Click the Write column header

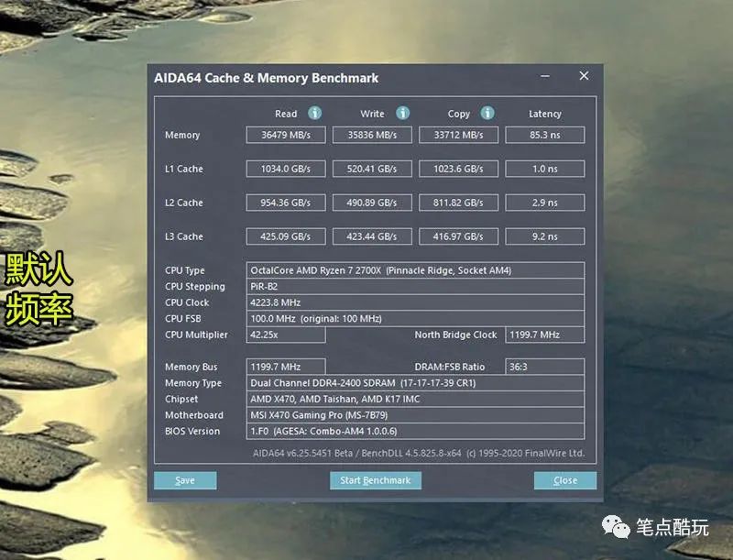tap(372, 114)
